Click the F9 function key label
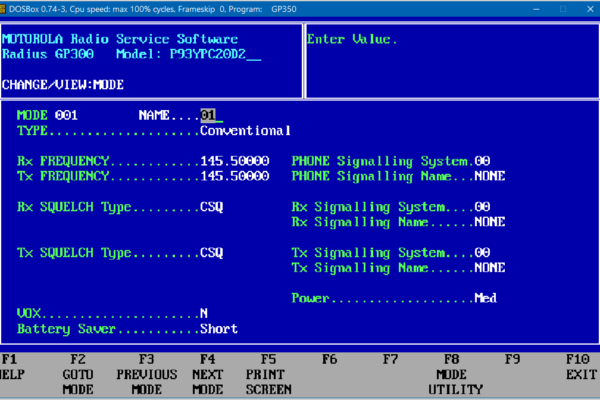 (x=512, y=359)
